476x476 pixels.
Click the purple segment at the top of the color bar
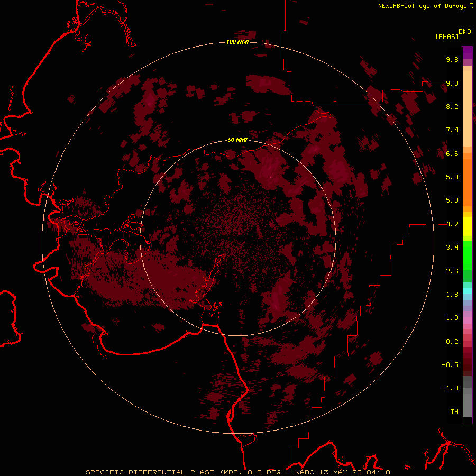coord(467,53)
